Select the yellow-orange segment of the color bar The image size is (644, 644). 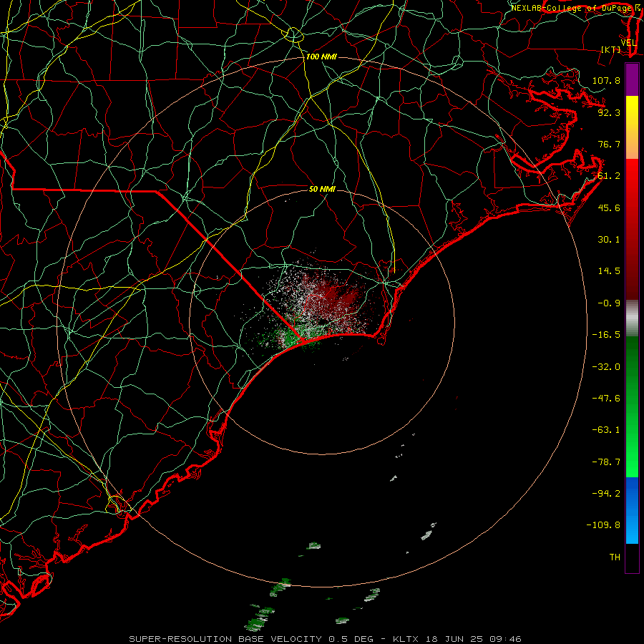point(632,127)
